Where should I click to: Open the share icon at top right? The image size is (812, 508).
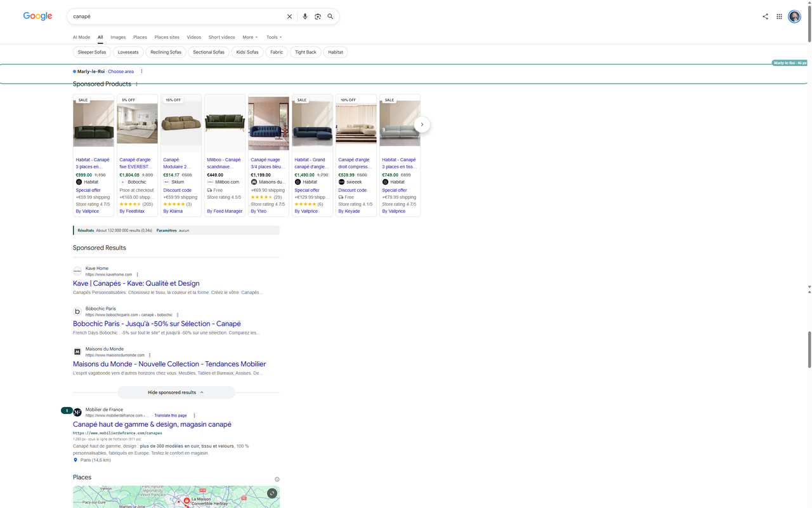pos(765,17)
